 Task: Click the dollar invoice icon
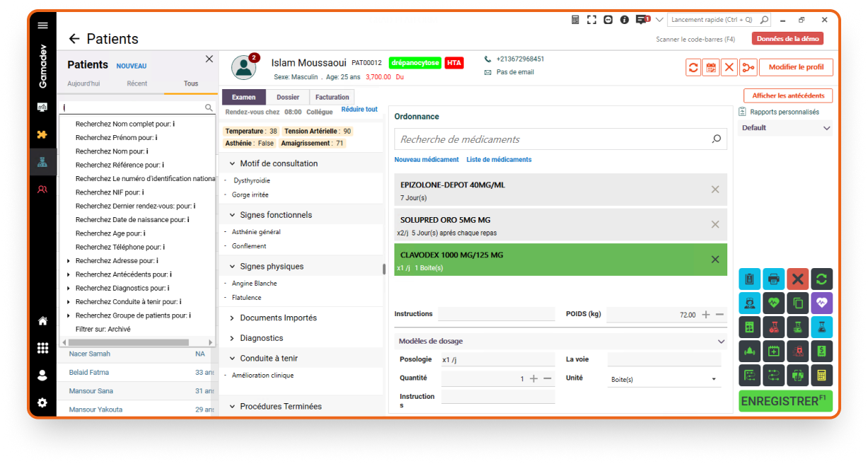(821, 350)
